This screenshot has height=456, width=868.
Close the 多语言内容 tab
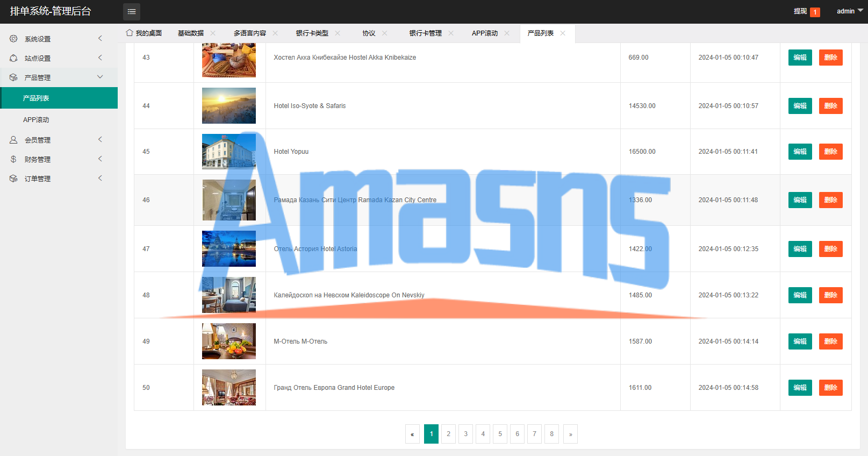(275, 33)
